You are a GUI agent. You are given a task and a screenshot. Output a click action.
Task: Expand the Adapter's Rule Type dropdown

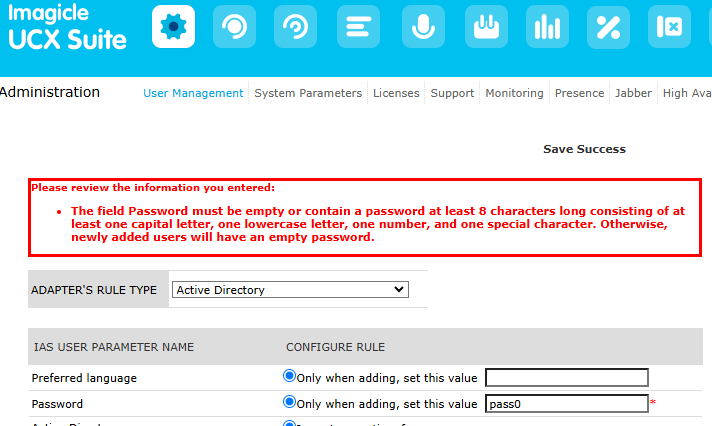(290, 290)
